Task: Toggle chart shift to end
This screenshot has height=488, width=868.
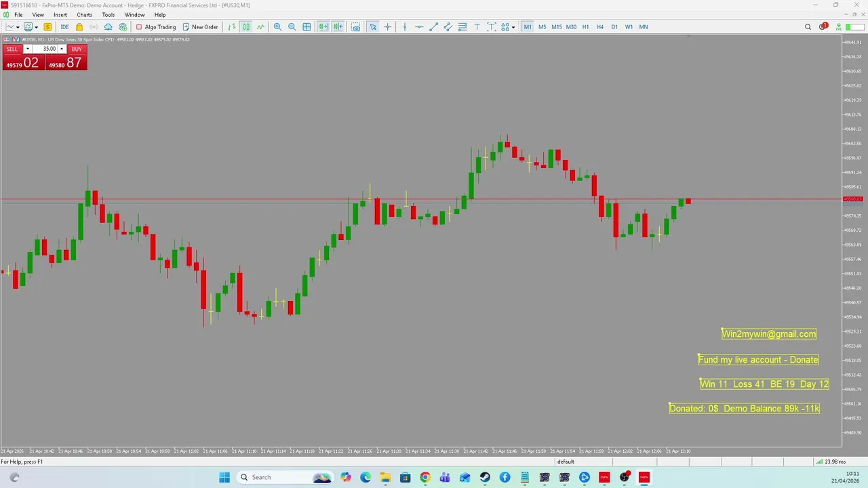Action: pyautogui.click(x=338, y=27)
